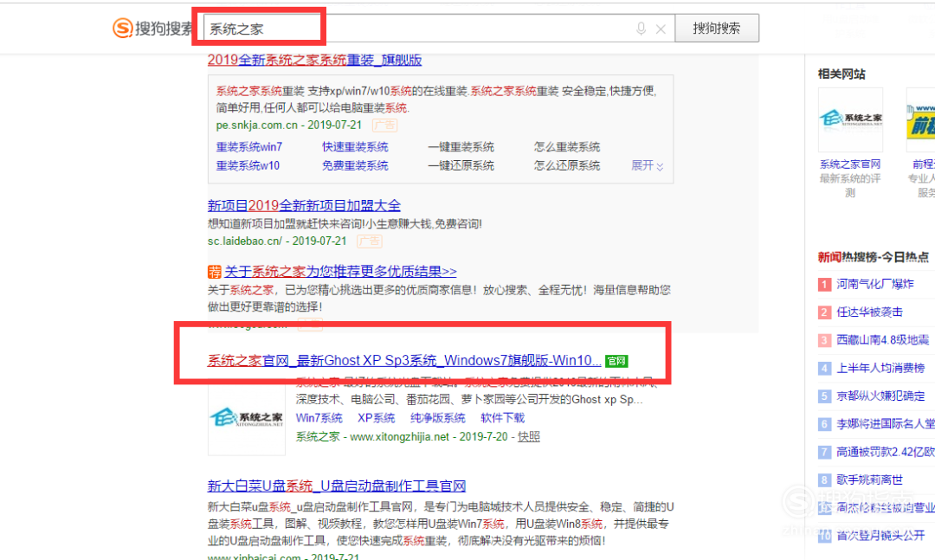Click the 广告 tag beside pe.snkja.com.cn
Viewport: 935px width, 560px height.
click(x=384, y=126)
